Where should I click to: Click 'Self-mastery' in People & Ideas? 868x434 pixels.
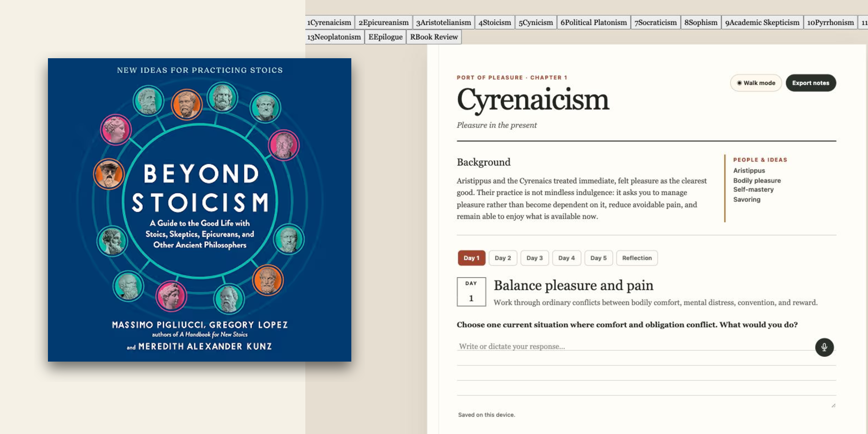click(x=754, y=190)
